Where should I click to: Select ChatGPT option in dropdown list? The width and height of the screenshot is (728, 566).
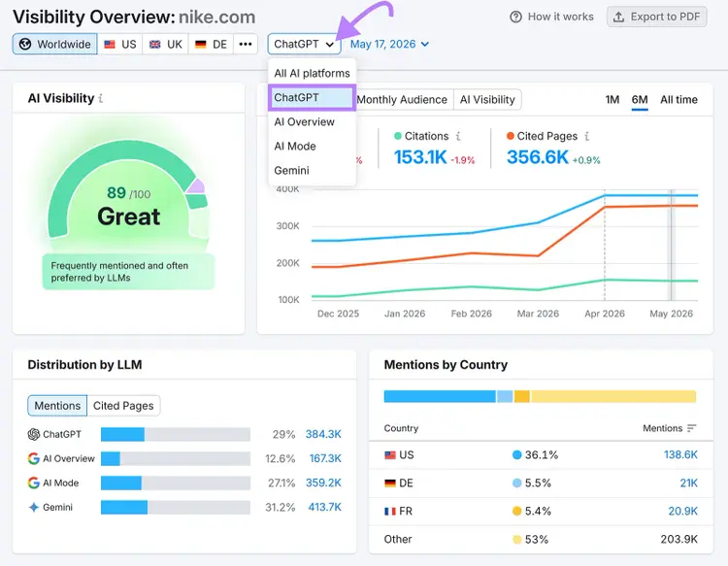pyautogui.click(x=312, y=97)
